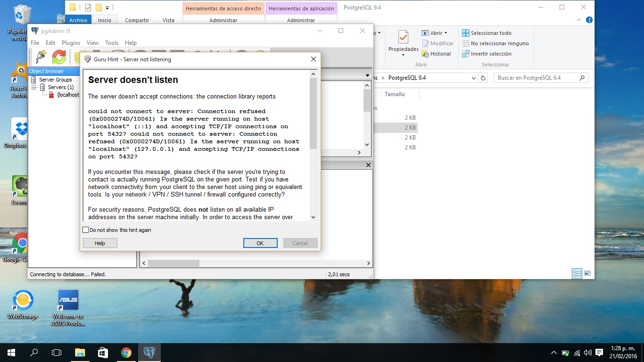644x362 pixels.
Task: Expand the address bar path history dropdown
Action: click(474, 78)
